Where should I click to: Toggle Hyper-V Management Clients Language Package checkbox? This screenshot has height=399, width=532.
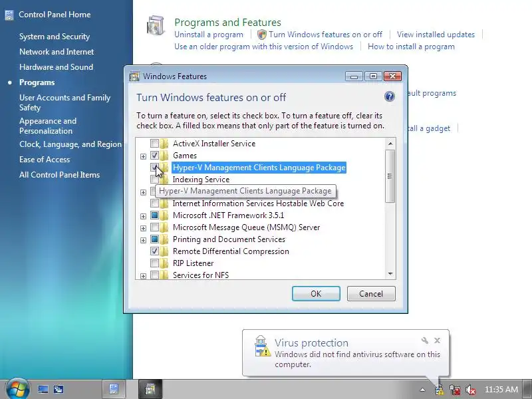tap(154, 168)
